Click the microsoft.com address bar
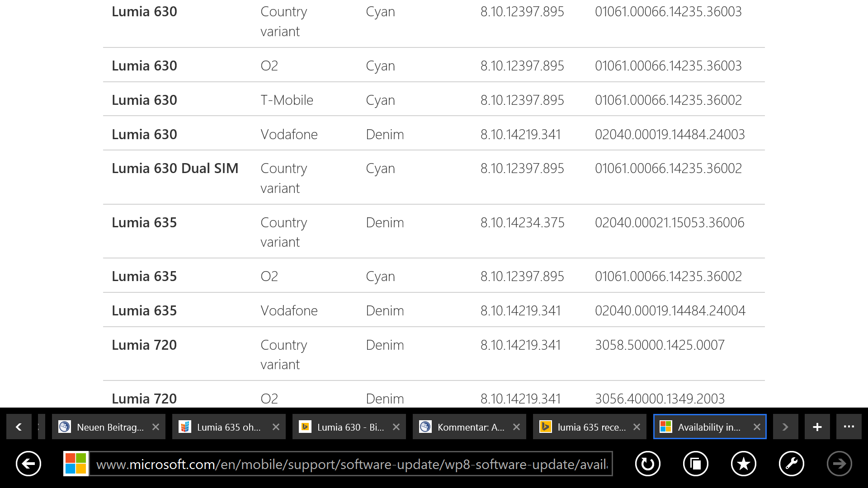The height and width of the screenshot is (488, 868). coord(351,464)
